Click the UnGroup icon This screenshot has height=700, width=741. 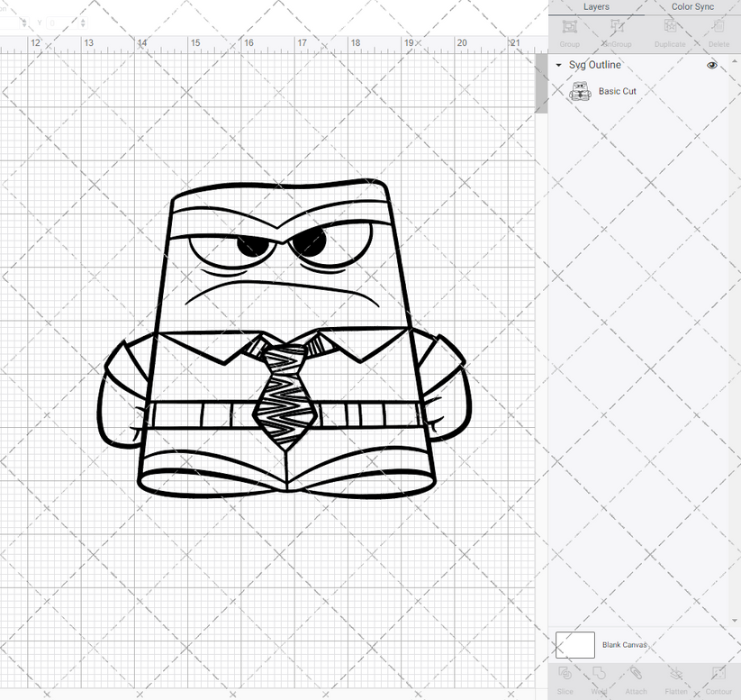click(616, 32)
